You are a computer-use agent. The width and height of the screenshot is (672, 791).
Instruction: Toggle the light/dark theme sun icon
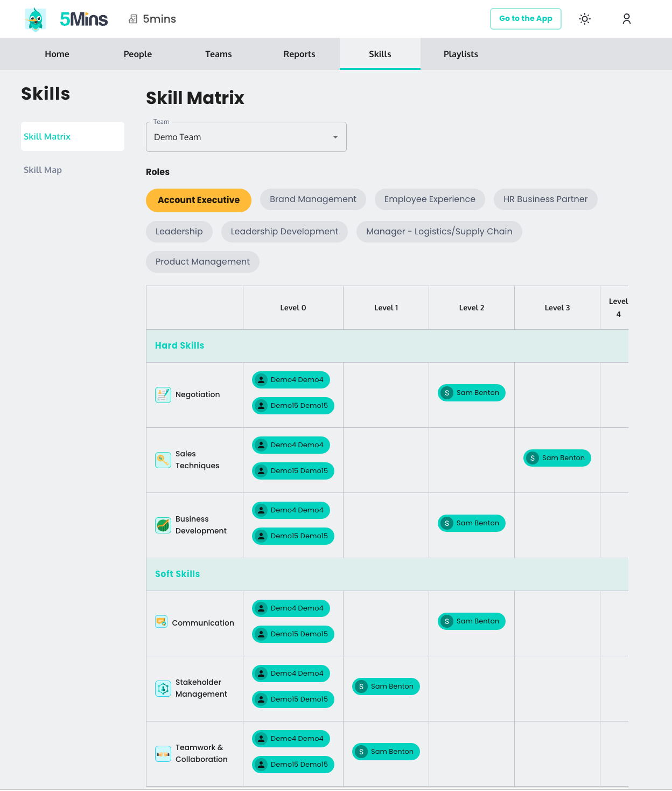(x=585, y=19)
